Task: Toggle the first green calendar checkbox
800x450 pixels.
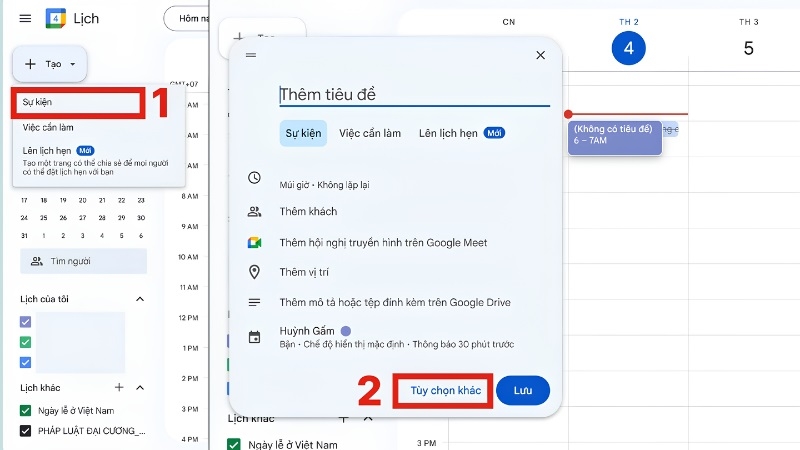Action: pyautogui.click(x=26, y=342)
